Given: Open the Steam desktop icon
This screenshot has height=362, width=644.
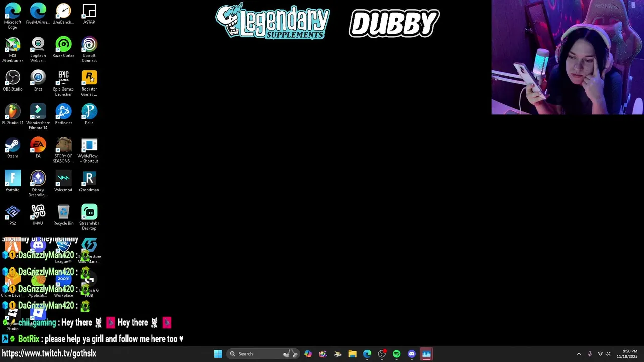Looking at the screenshot, I should (13, 148).
